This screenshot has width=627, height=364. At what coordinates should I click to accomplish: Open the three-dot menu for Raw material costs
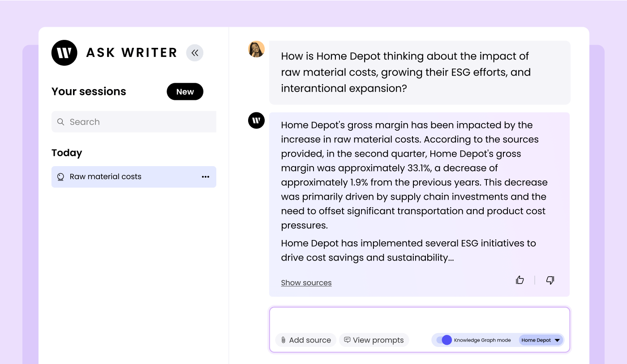tap(206, 177)
